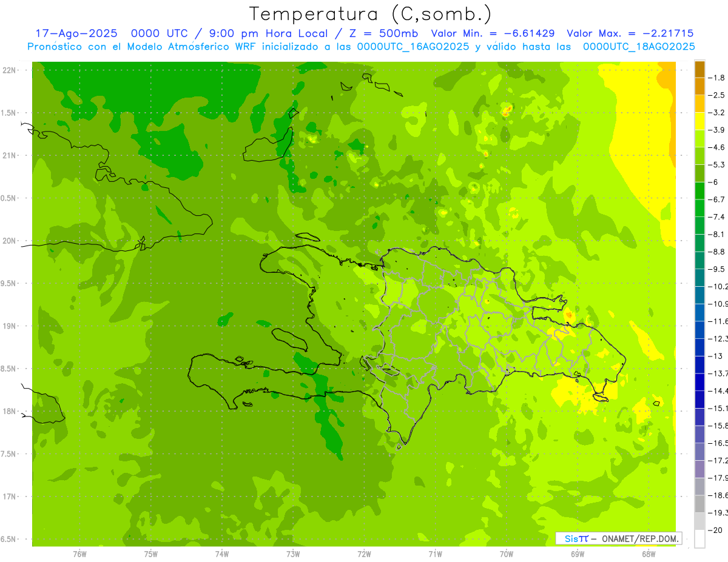Screen dimensions: 728x562
Task: Click the "-8.8" colorbar value
Action: [x=717, y=252]
